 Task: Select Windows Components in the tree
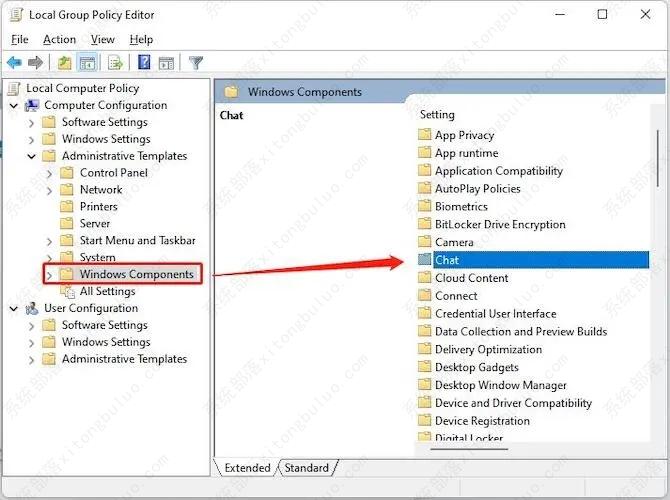136,274
